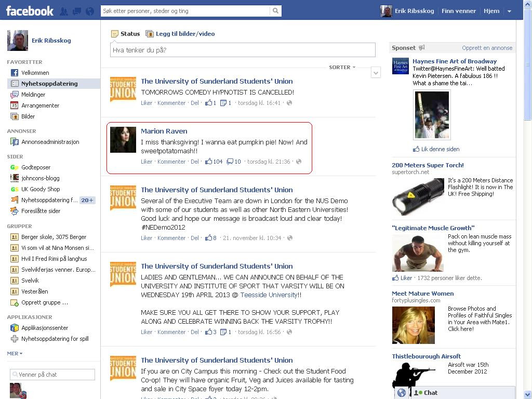Viewport: 532px width, 399px height.
Task: Click the top search field
Action: coord(185,11)
